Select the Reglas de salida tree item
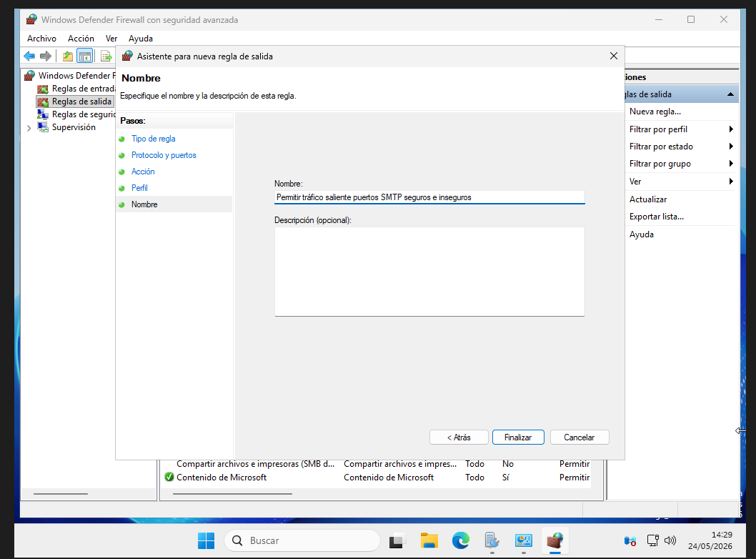 (81, 102)
